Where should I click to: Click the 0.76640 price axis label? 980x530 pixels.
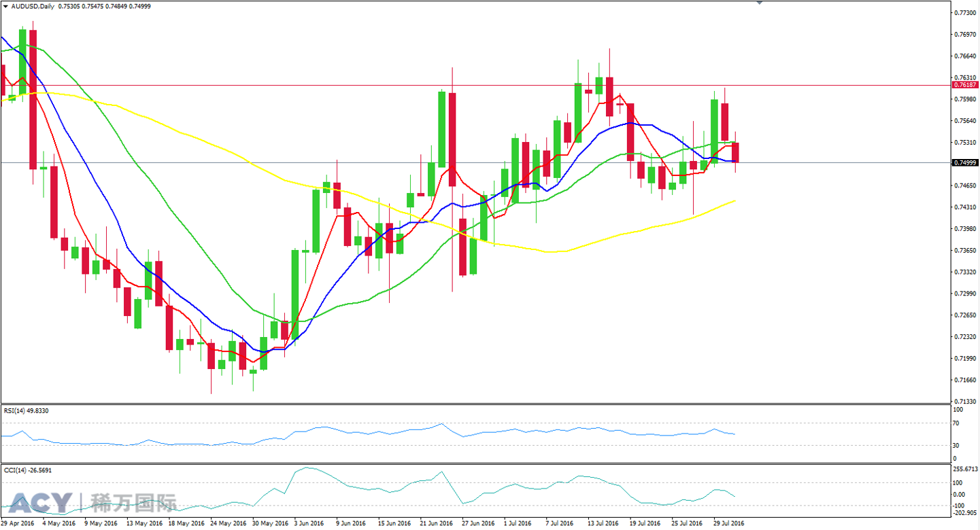click(966, 56)
